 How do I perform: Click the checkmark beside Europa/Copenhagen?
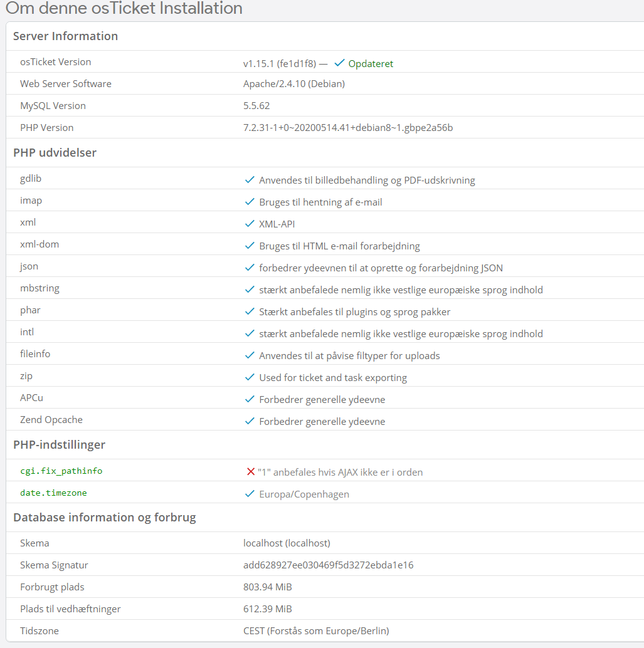tap(250, 494)
